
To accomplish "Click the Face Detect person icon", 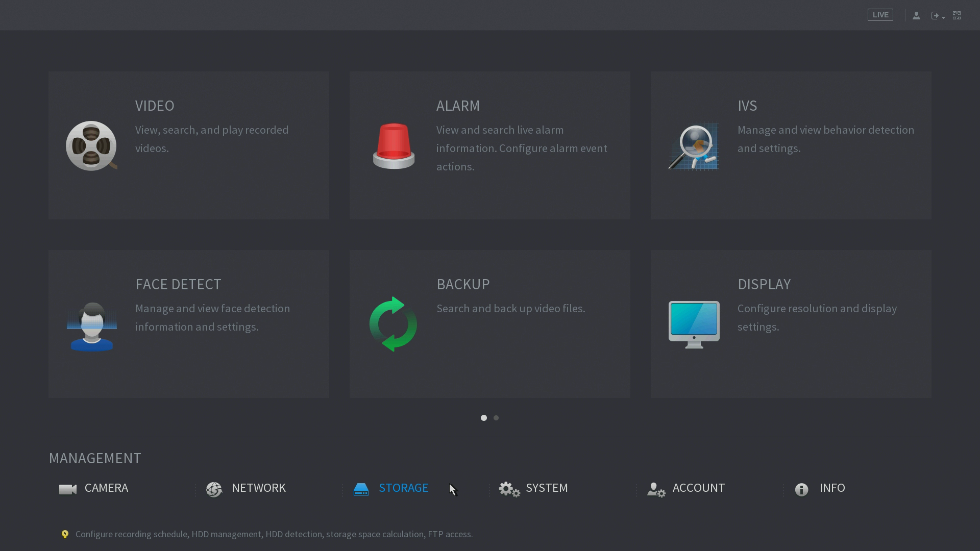I will coord(91,327).
